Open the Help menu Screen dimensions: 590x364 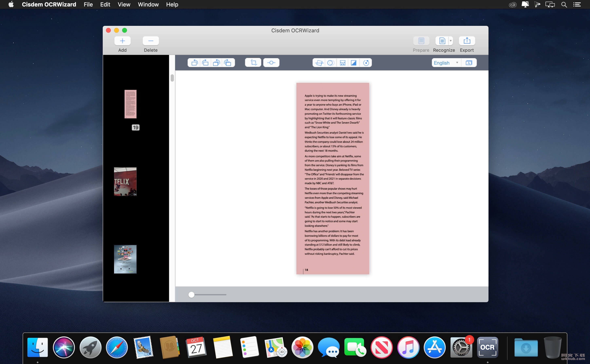click(x=172, y=4)
